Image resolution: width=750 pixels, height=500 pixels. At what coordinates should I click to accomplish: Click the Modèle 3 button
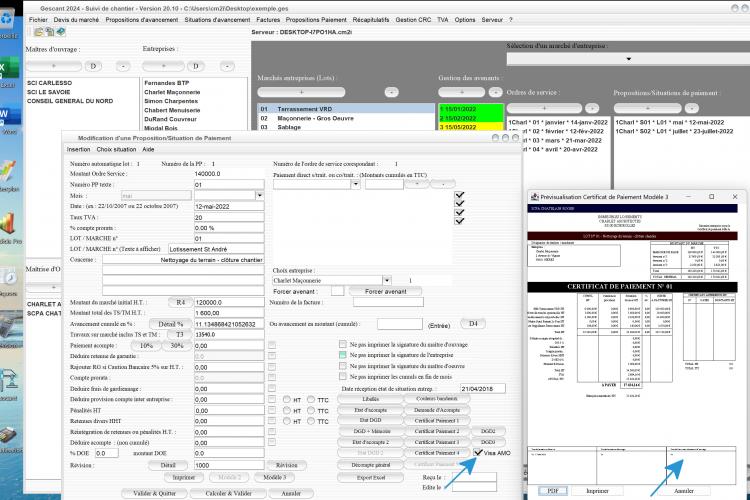click(x=275, y=477)
